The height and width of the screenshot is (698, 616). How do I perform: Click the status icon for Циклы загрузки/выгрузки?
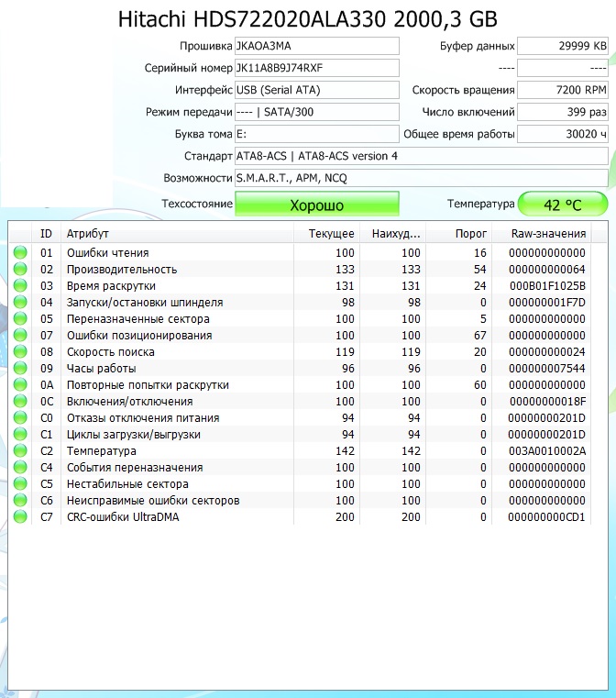[20, 434]
